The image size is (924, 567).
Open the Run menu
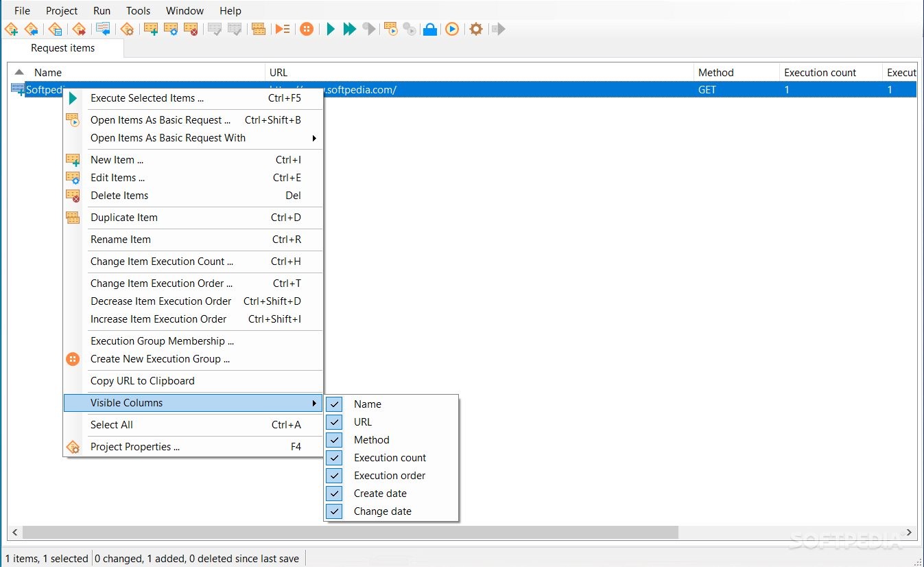tap(102, 11)
